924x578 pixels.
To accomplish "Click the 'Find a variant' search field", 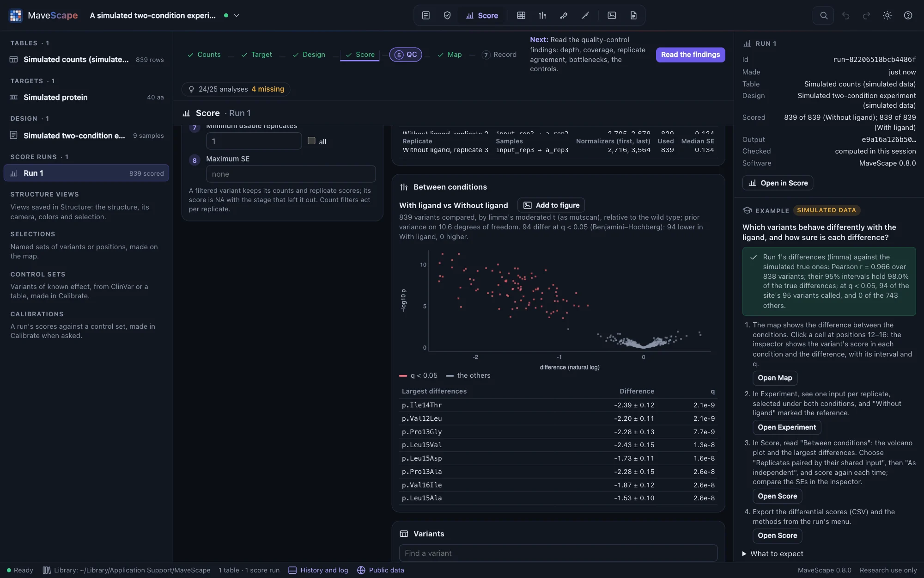I will [x=558, y=553].
